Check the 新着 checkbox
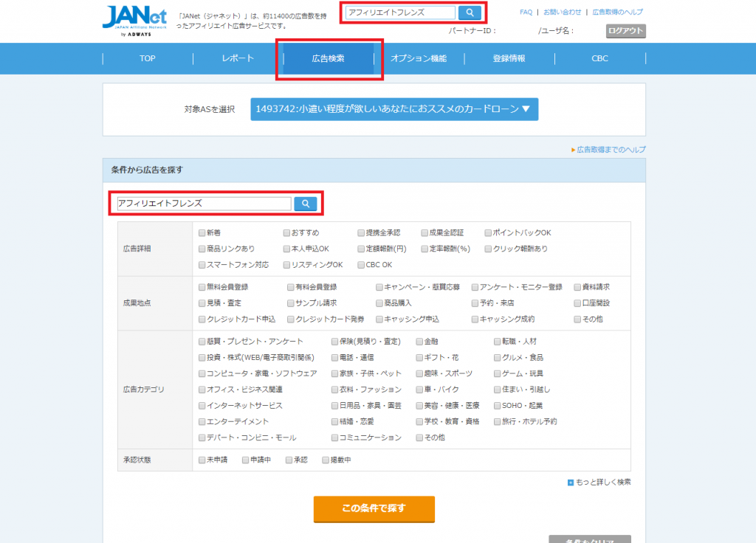Image resolution: width=756 pixels, height=543 pixels. [202, 233]
